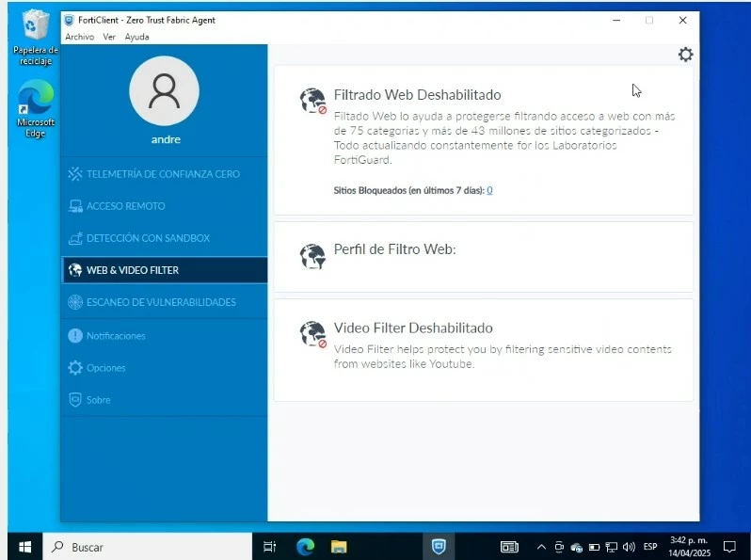Click the Telemetría sidebar icon
The height and width of the screenshot is (560, 751).
click(x=75, y=174)
